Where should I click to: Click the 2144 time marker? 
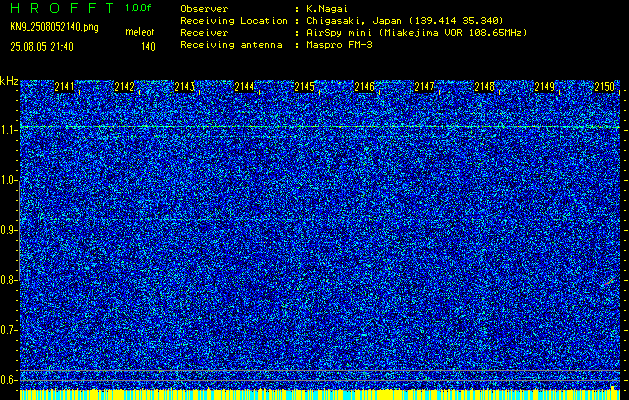[x=244, y=87]
